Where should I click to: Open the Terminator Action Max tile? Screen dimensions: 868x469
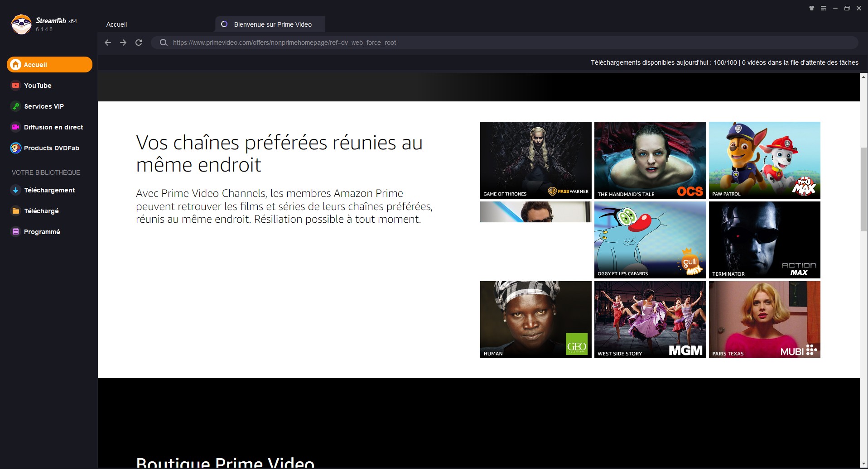point(764,240)
